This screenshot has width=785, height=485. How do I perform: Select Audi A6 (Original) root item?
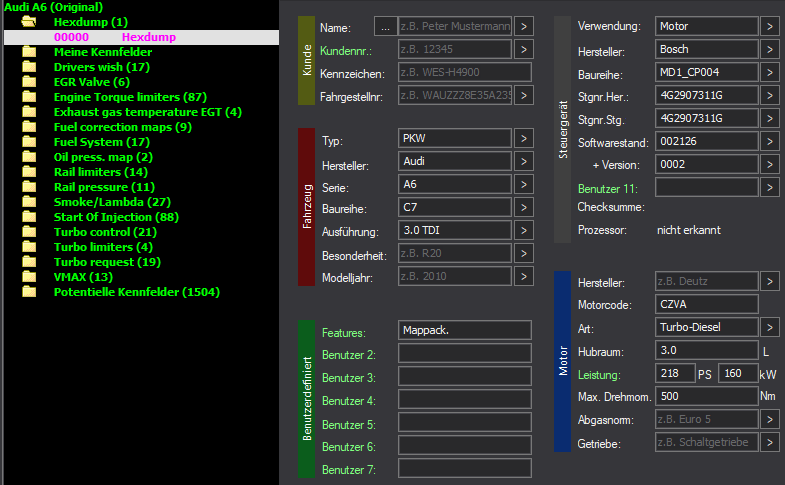(x=53, y=7)
